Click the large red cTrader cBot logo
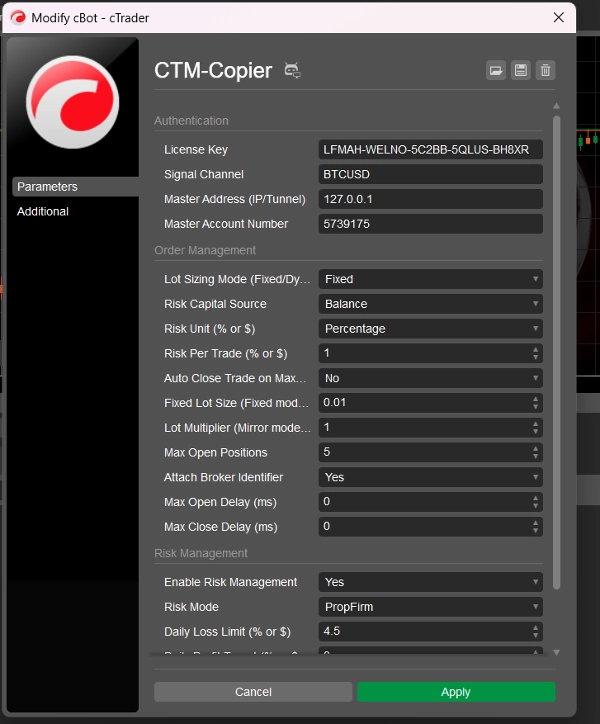 point(73,102)
